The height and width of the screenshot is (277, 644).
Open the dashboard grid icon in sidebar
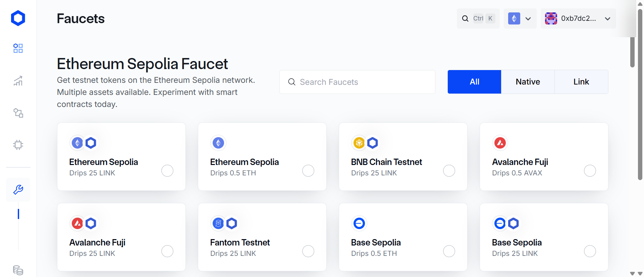click(18, 48)
